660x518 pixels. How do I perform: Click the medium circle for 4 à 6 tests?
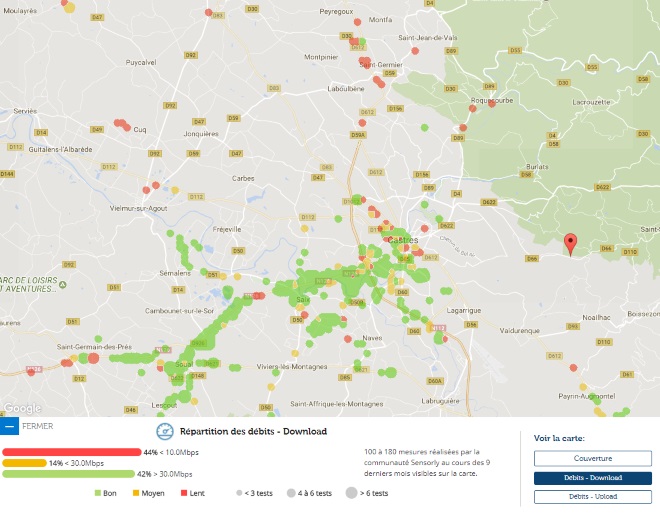pyautogui.click(x=291, y=494)
